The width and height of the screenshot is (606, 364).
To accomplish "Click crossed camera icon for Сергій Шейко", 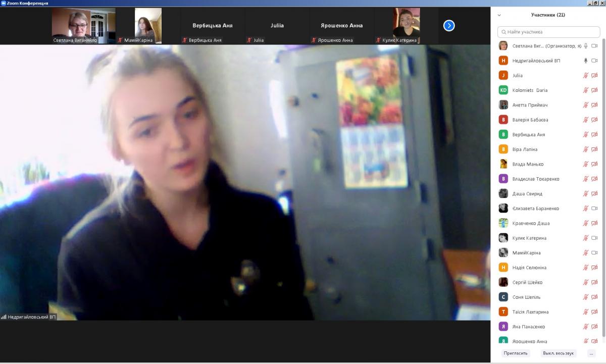I will click(x=594, y=282).
